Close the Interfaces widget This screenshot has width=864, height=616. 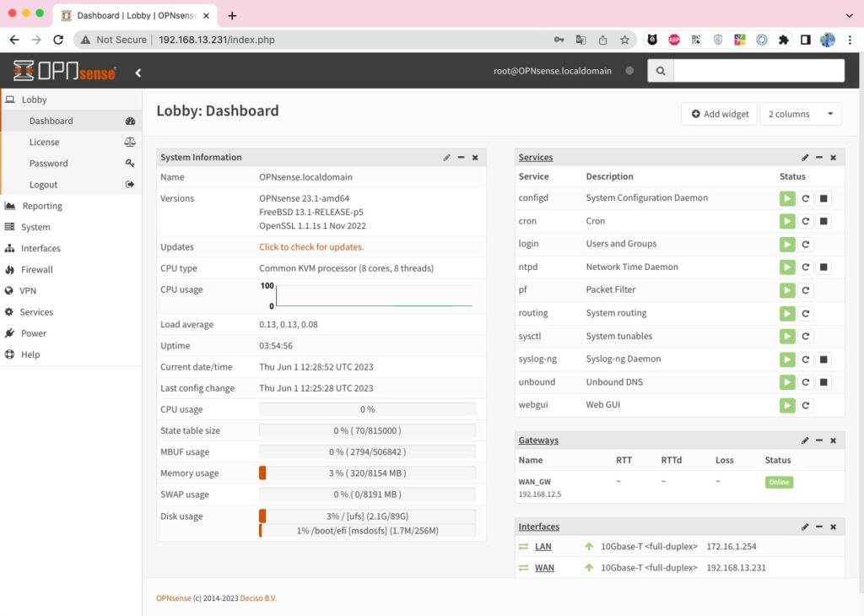(x=833, y=527)
